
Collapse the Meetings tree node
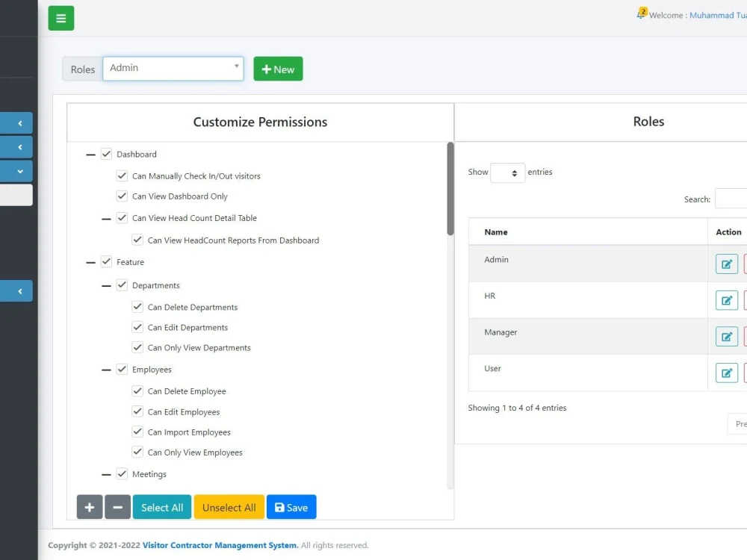pos(105,473)
